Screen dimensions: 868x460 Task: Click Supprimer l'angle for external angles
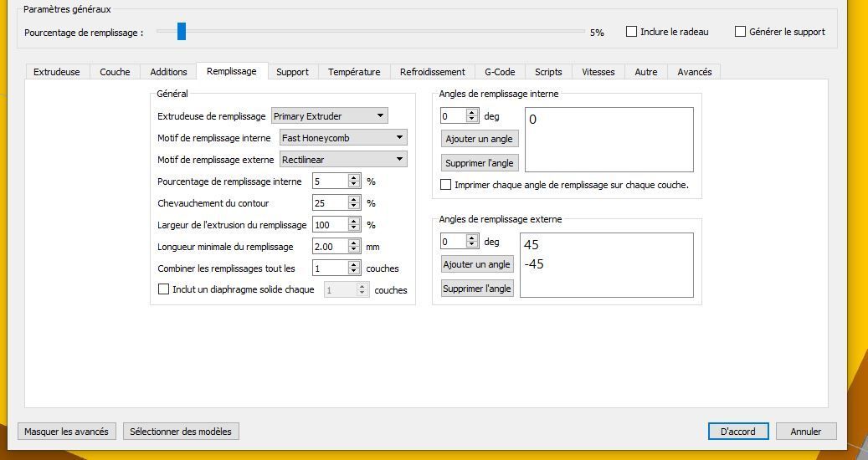click(x=476, y=289)
